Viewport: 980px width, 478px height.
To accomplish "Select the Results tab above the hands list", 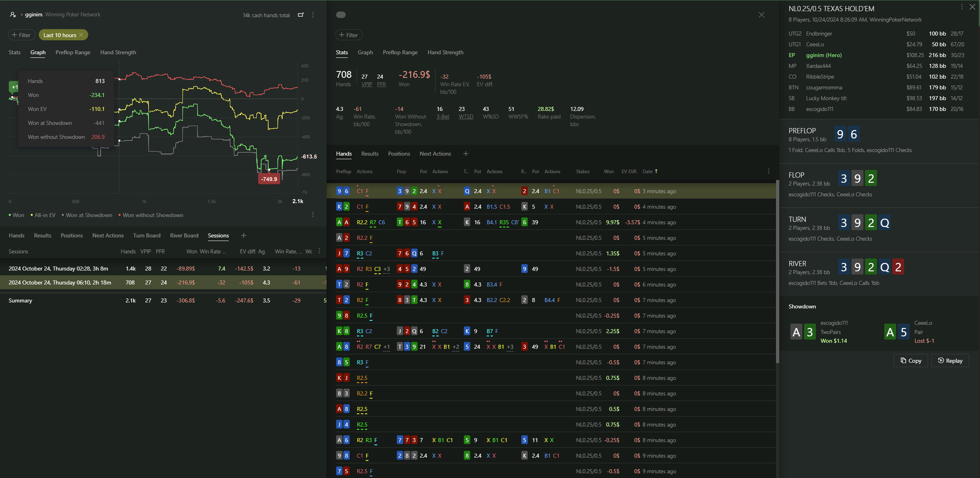I will coord(370,154).
